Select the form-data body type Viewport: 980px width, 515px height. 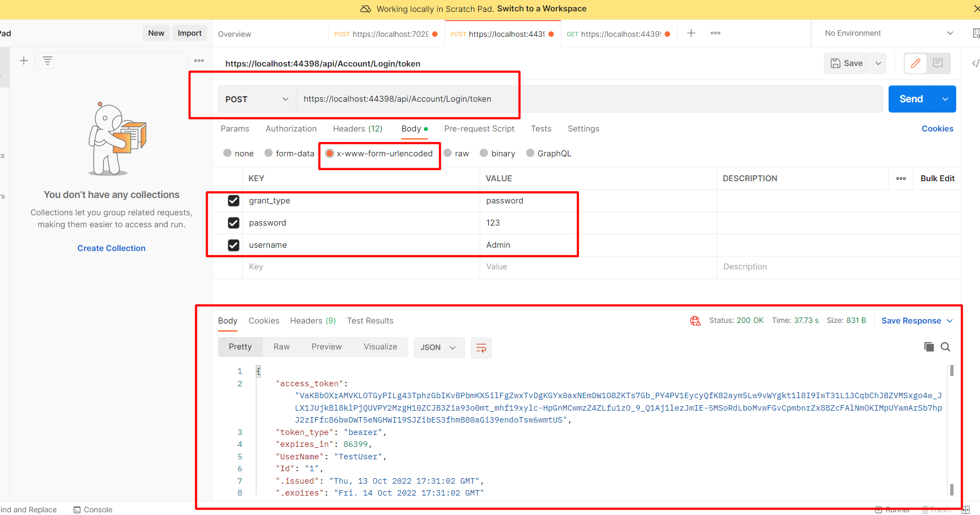269,153
